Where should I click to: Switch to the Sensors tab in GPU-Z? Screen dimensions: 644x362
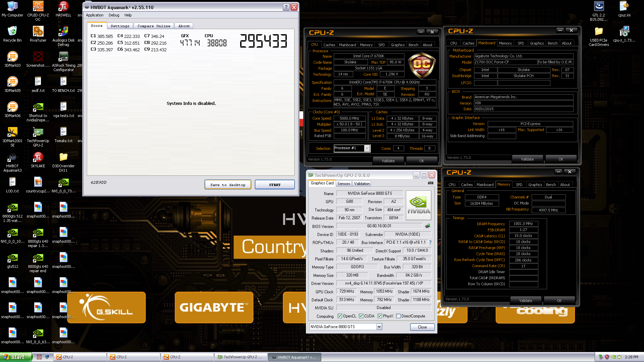coord(344,183)
